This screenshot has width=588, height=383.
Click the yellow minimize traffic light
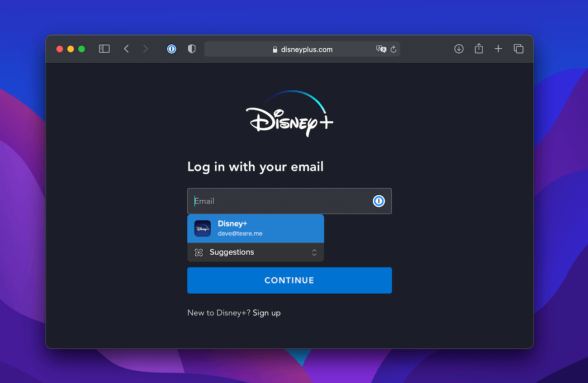point(71,49)
